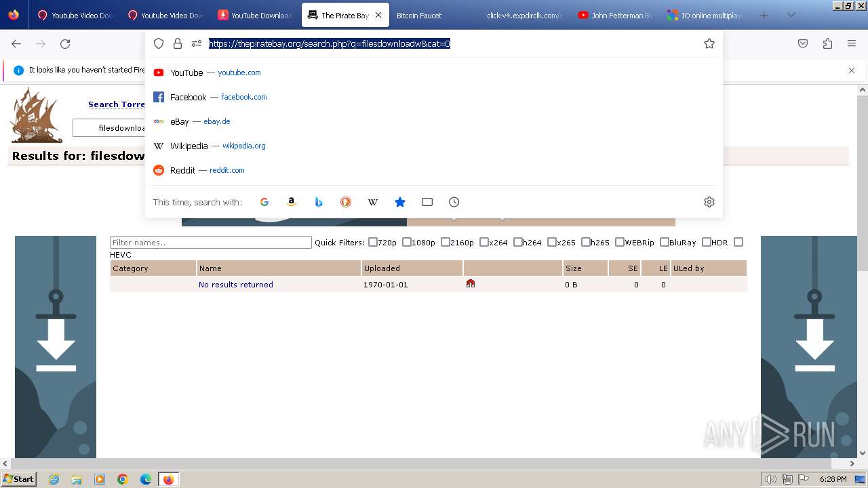The height and width of the screenshot is (488, 868).
Task: Click the Uploaded column header
Action: [412, 268]
